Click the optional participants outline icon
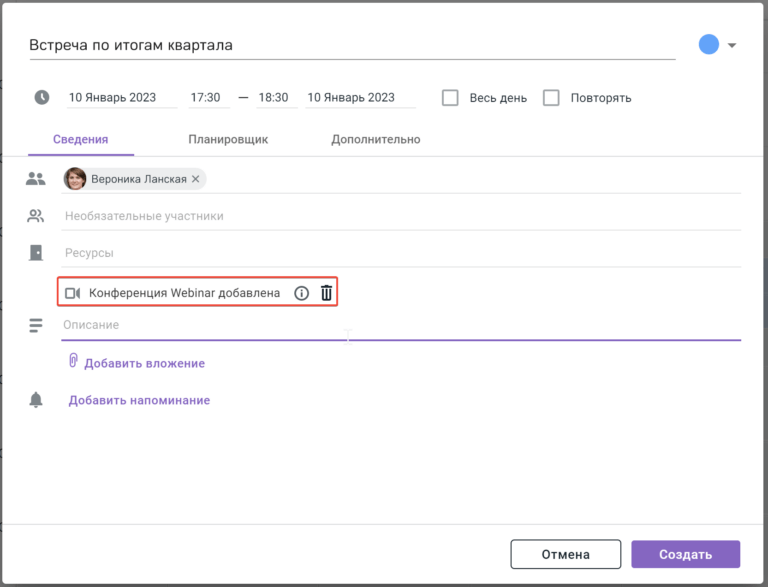The width and height of the screenshot is (768, 587). point(35,216)
